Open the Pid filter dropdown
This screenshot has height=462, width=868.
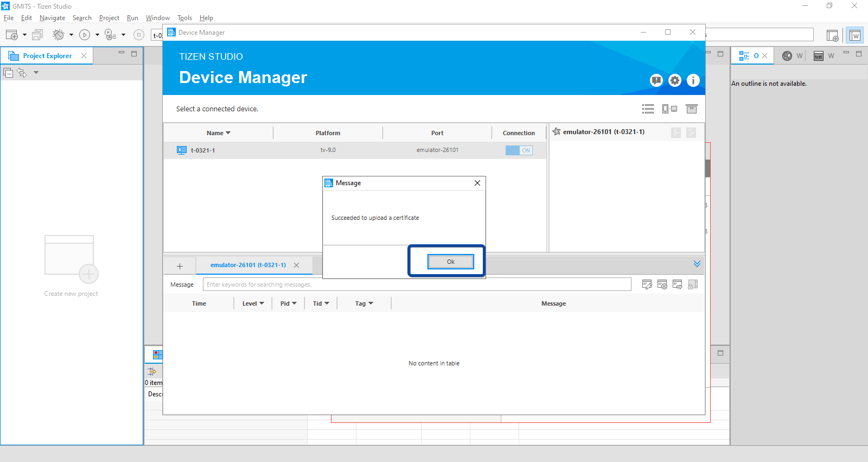[288, 303]
